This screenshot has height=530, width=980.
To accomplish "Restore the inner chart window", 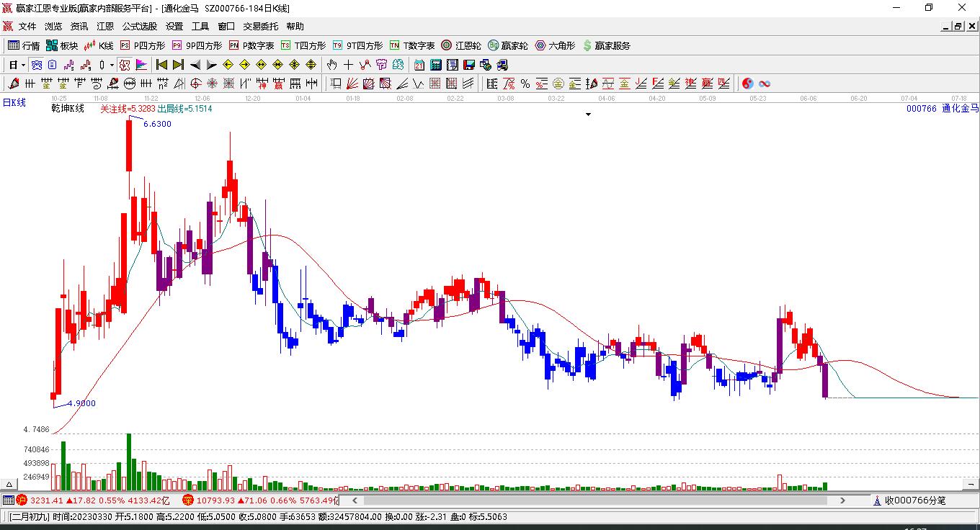I will [x=958, y=27].
